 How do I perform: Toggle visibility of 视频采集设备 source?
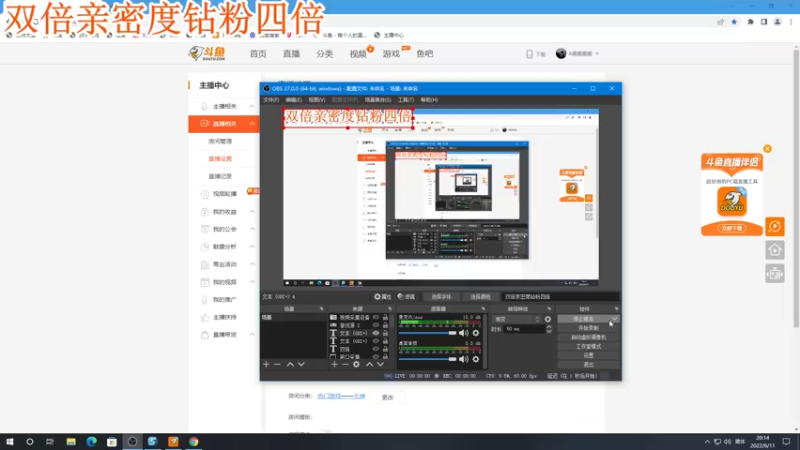click(376, 317)
